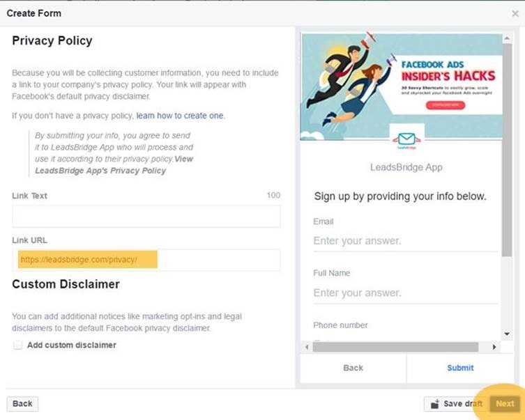
Task: Click the bottom-left Back button
Action: click(22, 403)
